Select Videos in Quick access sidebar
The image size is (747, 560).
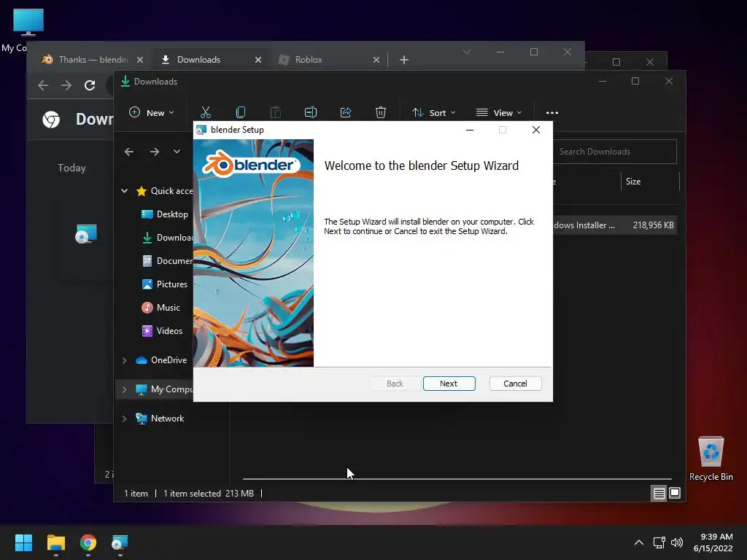click(x=163, y=331)
